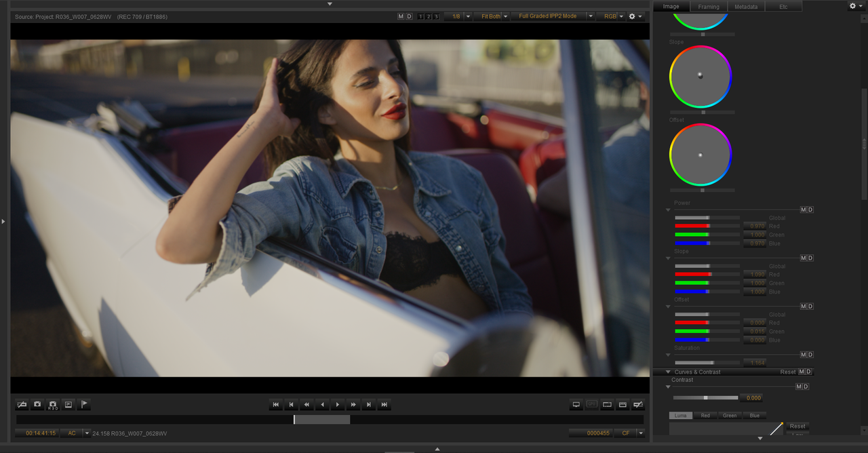Screen dimensions: 868x453
Task: Select viewer preset 2
Action: 428,16
